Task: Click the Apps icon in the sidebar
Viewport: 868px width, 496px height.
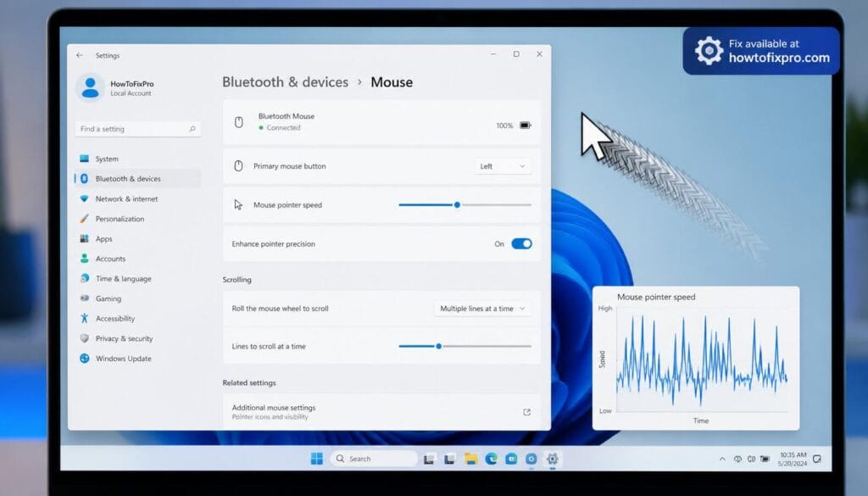Action: pos(84,238)
